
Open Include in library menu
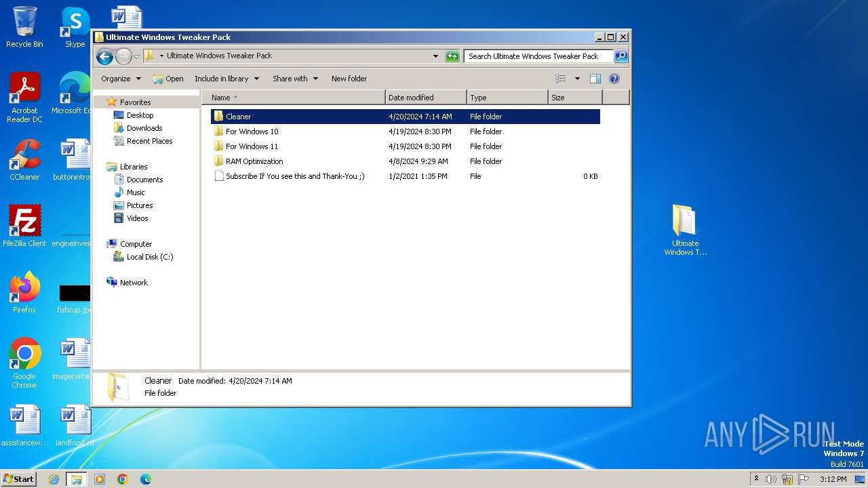226,79
